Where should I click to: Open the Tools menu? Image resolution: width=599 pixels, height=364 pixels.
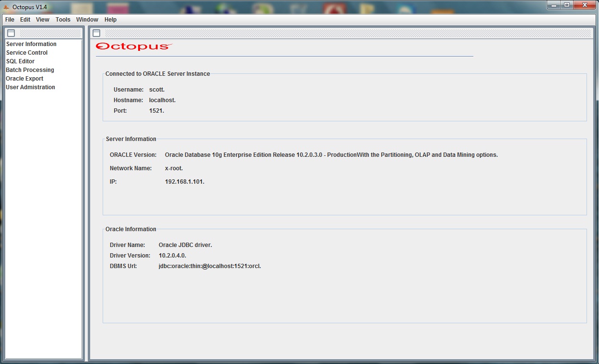point(63,20)
